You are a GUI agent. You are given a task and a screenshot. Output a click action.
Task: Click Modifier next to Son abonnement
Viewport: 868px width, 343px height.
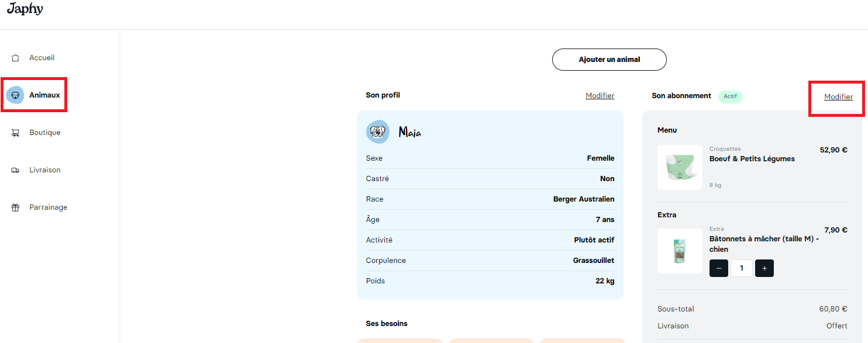tap(838, 97)
